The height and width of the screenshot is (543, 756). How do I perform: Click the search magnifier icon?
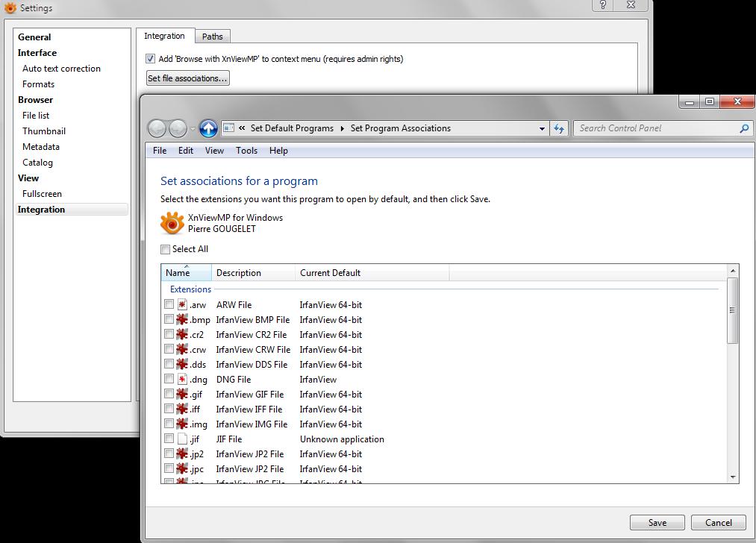pyautogui.click(x=744, y=128)
